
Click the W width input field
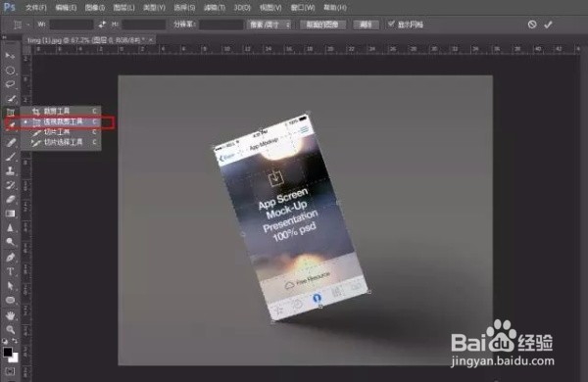click(x=72, y=24)
